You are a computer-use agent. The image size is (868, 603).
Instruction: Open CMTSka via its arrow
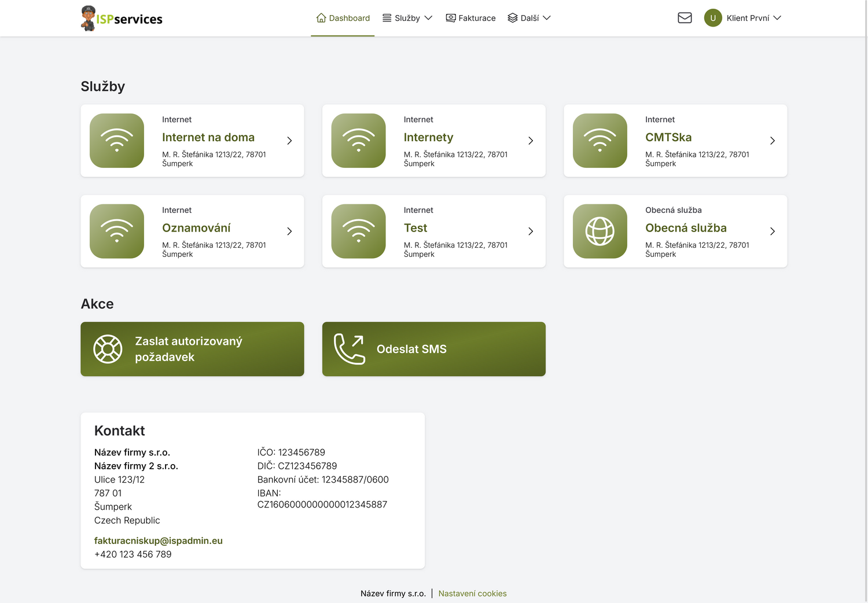[x=773, y=141]
